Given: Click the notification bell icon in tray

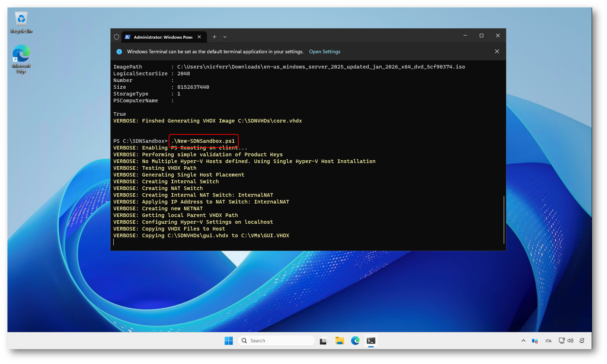Looking at the screenshot, I should pyautogui.click(x=582, y=341).
